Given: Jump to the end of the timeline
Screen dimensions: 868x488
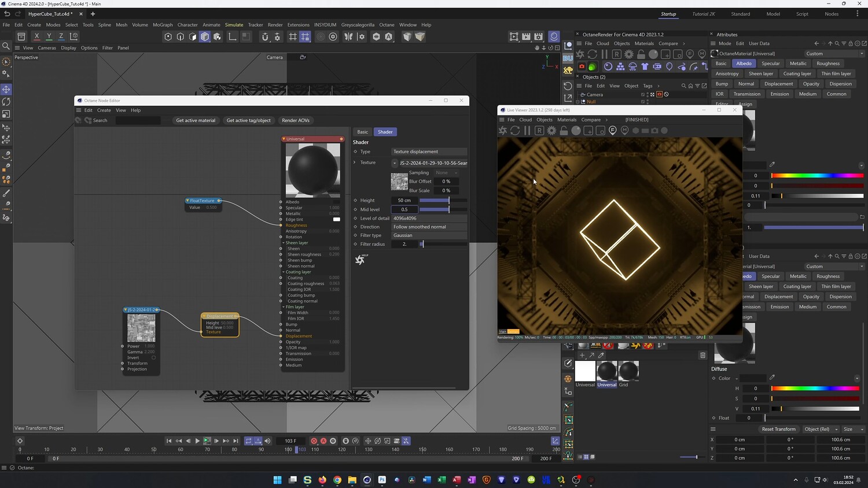Looking at the screenshot, I should 236,441.
